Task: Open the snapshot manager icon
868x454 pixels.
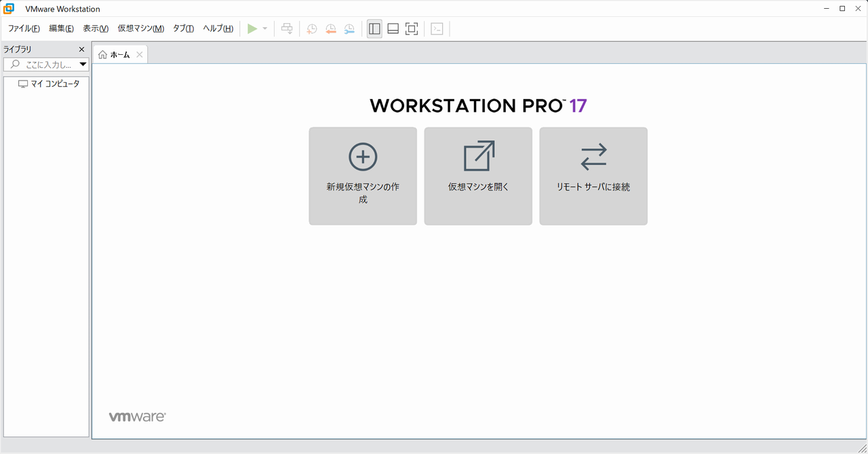Action: [349, 28]
